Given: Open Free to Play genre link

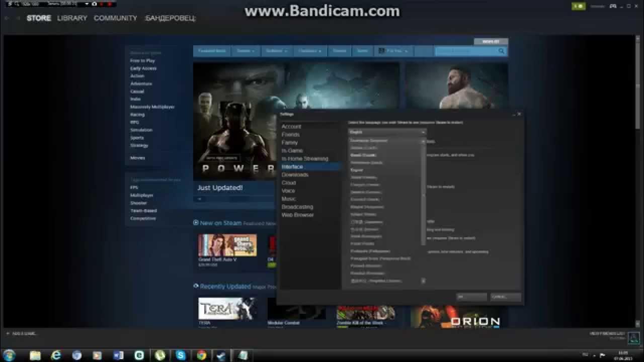Looking at the screenshot, I should 142,61.
